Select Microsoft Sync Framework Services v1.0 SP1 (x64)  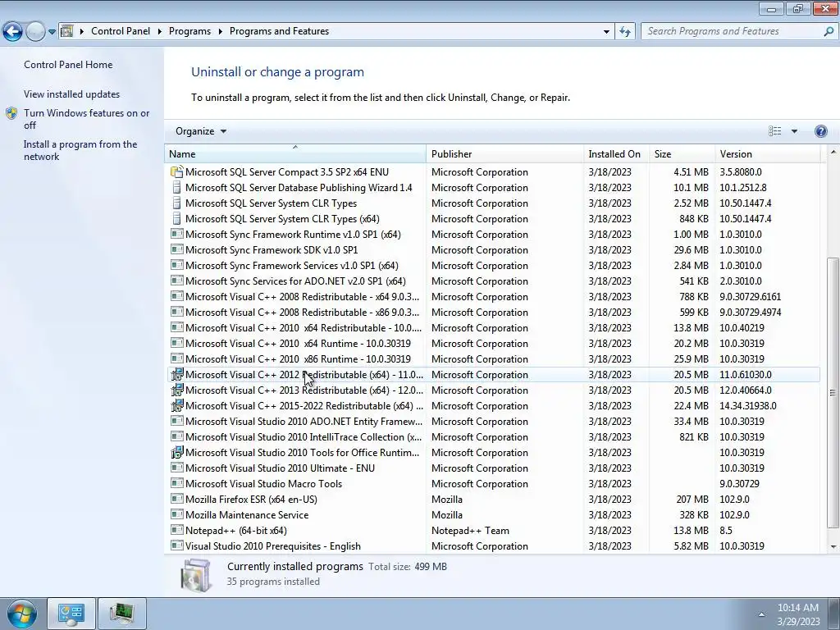492,265
